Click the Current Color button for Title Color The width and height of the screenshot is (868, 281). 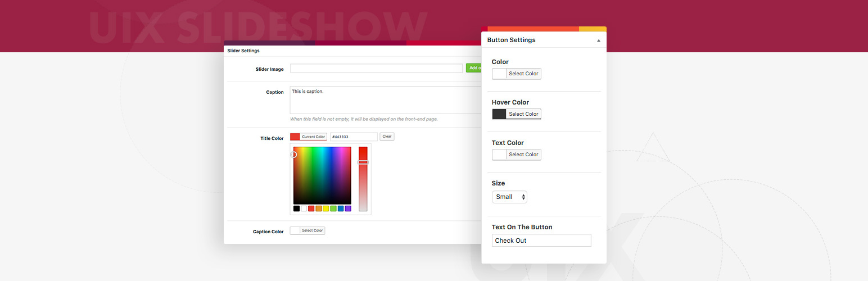(313, 137)
